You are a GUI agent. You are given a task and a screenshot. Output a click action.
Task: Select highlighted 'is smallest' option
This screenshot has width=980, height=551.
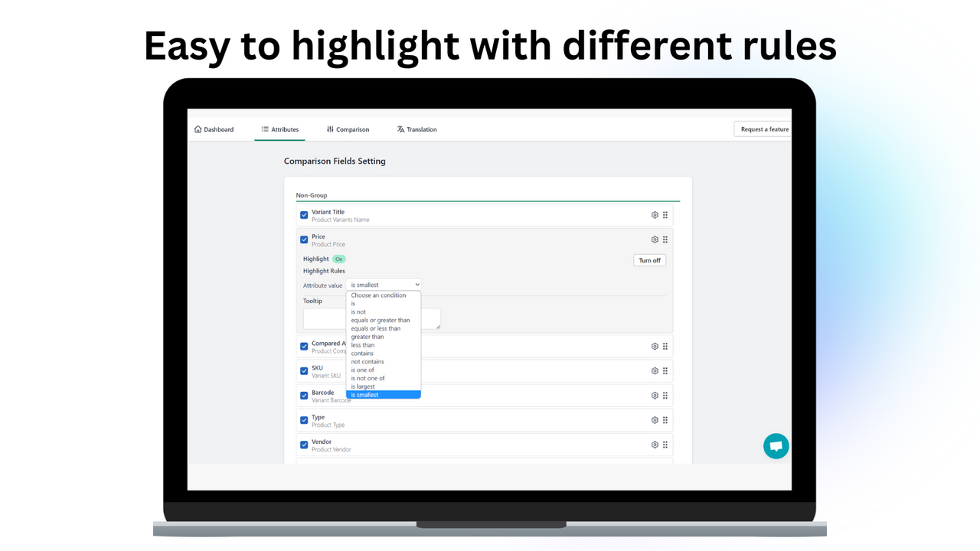pyautogui.click(x=384, y=395)
